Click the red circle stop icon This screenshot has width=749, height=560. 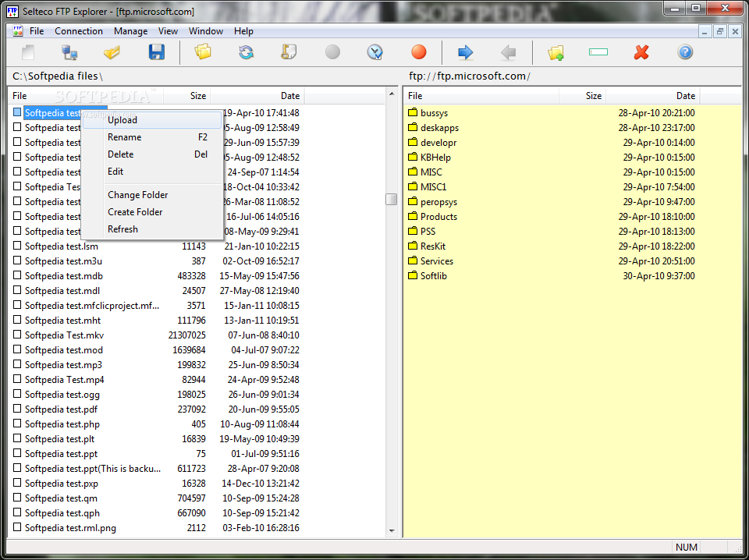click(x=419, y=52)
